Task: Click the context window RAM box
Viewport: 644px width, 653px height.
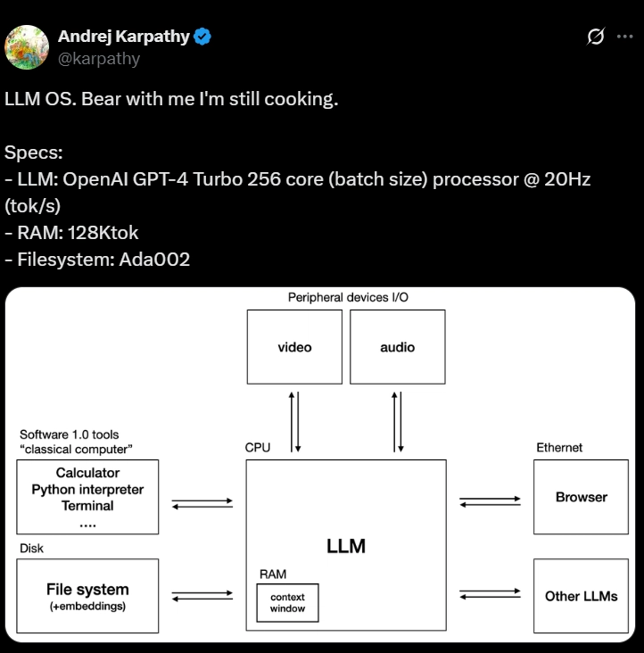Action: (x=287, y=603)
